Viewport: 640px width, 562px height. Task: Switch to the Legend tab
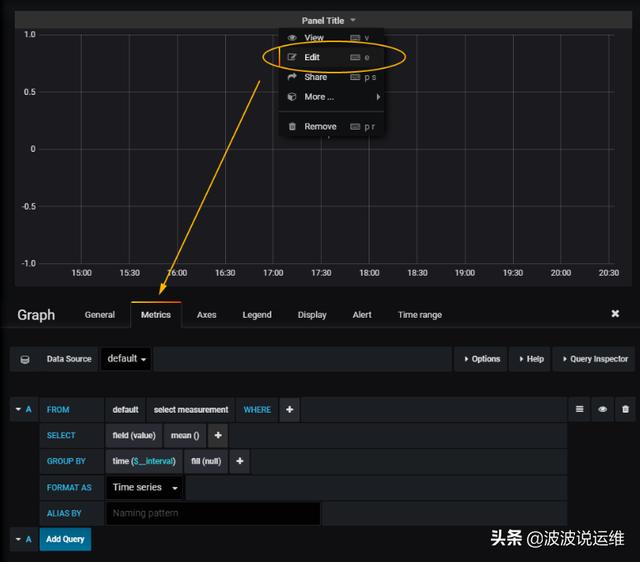(x=257, y=315)
